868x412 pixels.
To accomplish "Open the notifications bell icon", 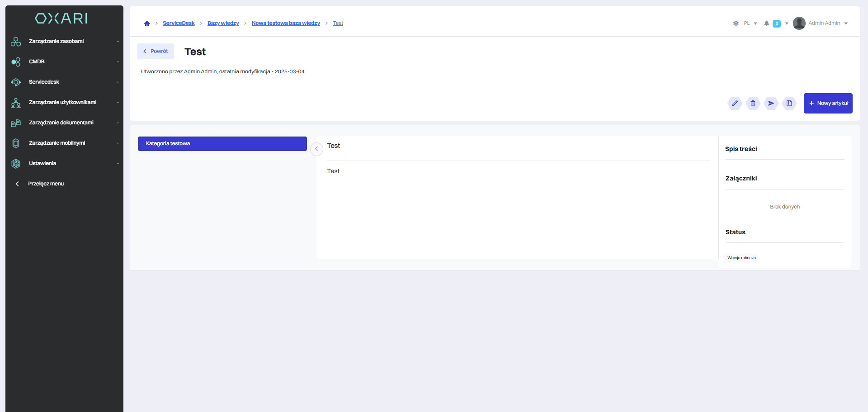I will click(766, 24).
